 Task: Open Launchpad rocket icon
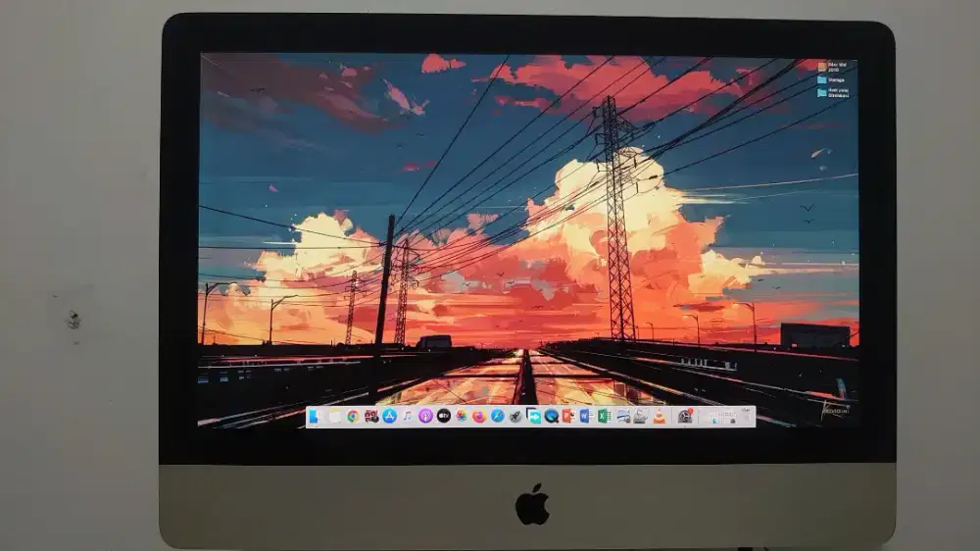pyautogui.click(x=515, y=416)
